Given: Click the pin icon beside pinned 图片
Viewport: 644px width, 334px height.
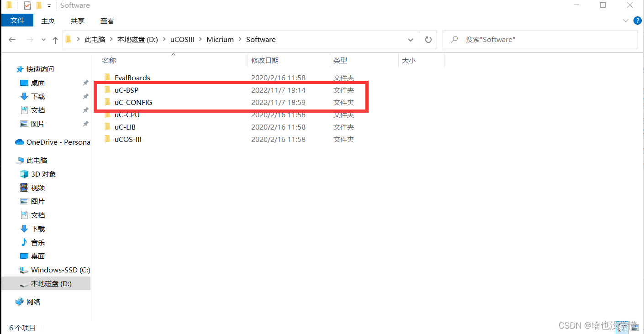Looking at the screenshot, I should (x=85, y=124).
